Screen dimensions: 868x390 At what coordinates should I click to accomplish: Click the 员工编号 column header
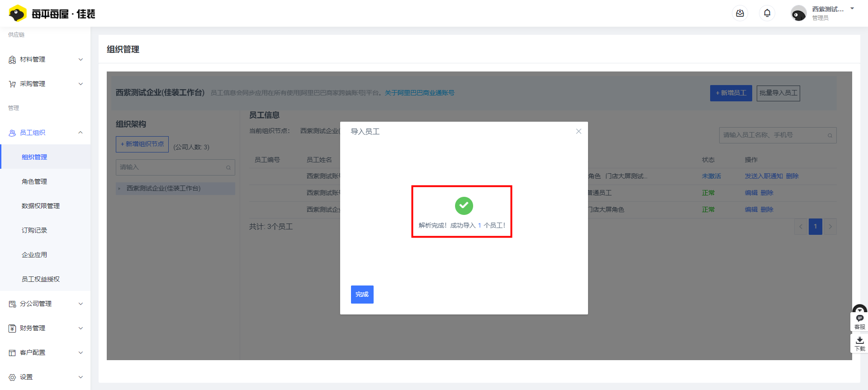coord(267,160)
